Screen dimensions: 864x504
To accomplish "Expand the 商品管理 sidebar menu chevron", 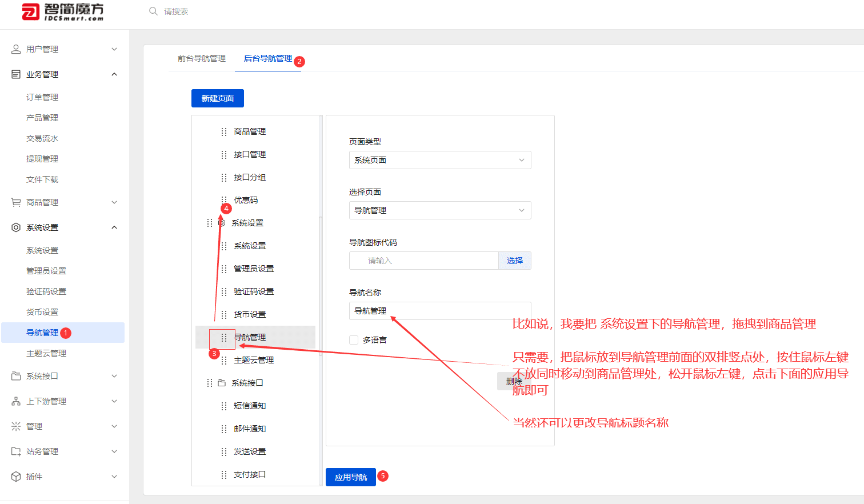I will tap(114, 202).
